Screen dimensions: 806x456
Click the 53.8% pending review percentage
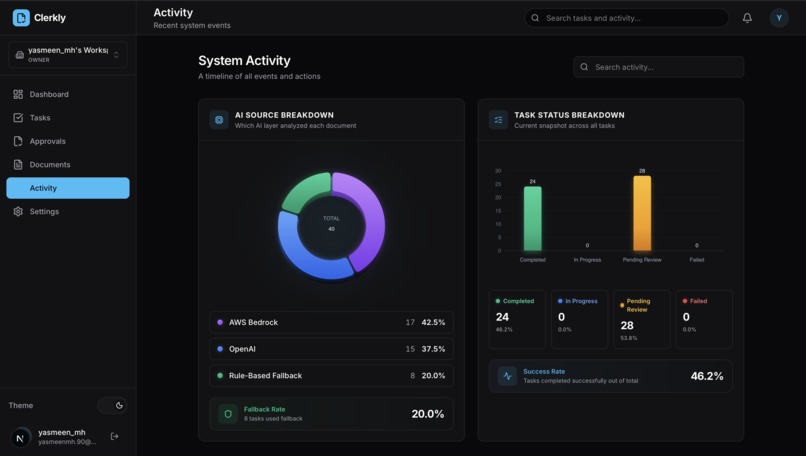click(629, 338)
